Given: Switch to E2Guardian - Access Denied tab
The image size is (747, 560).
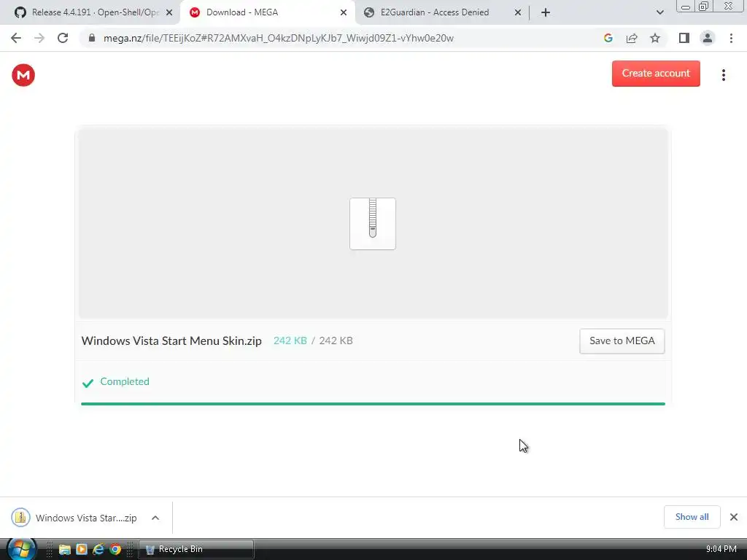Looking at the screenshot, I should (x=442, y=12).
